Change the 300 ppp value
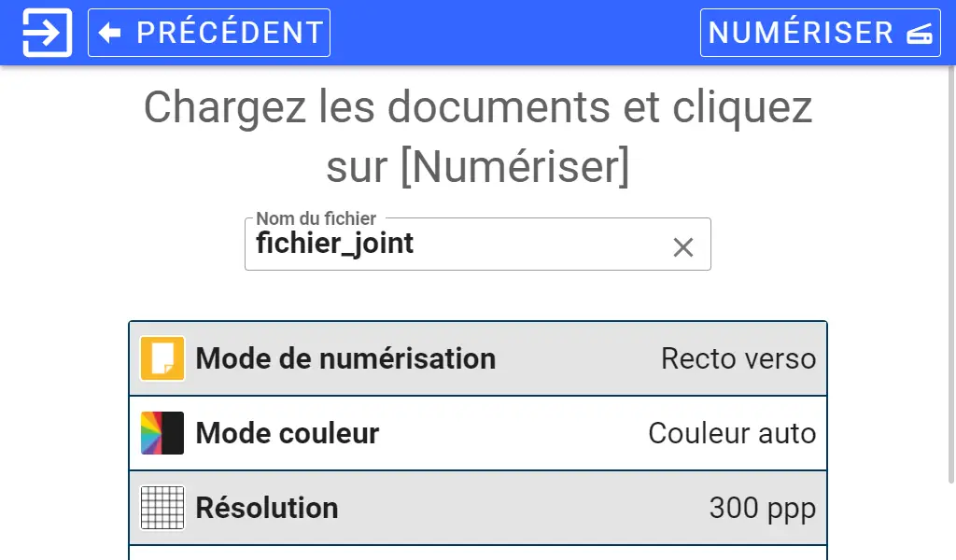Screen dimensions: 956x560 tap(762, 509)
